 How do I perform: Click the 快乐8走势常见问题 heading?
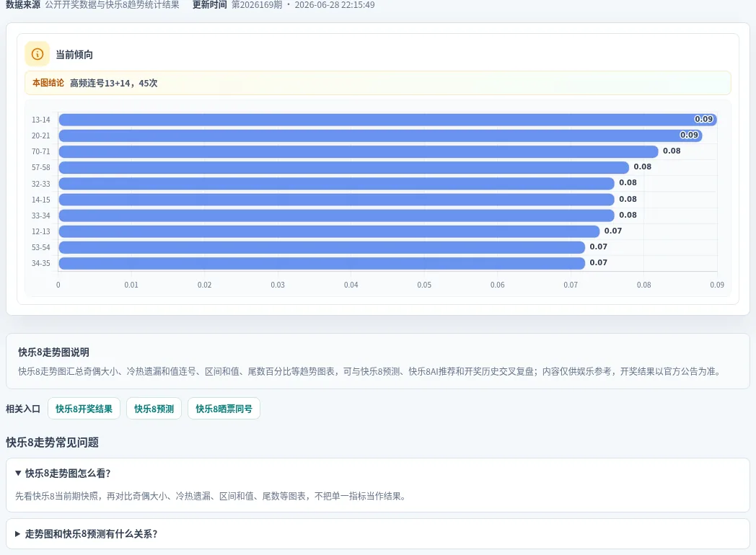pos(52,443)
